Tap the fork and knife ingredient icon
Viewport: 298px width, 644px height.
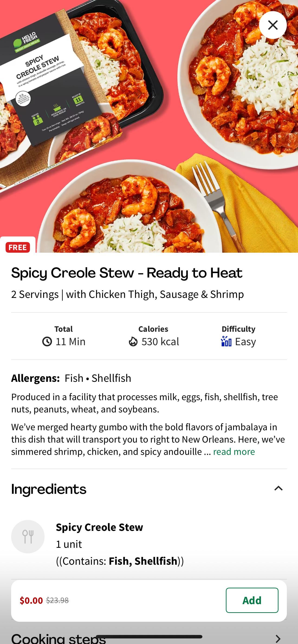[28, 536]
